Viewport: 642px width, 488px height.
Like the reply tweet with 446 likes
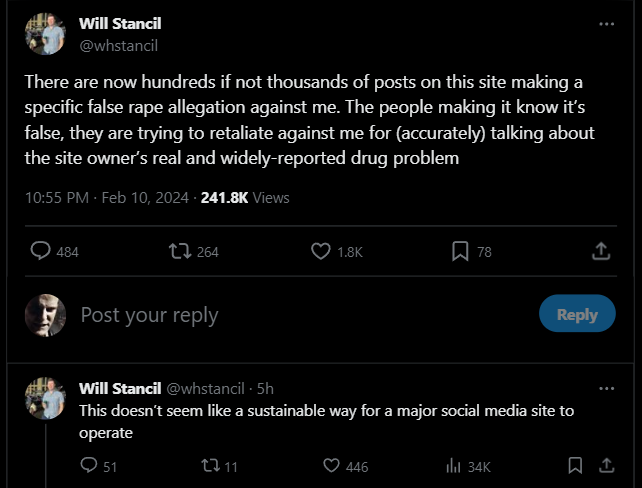pyautogui.click(x=331, y=465)
